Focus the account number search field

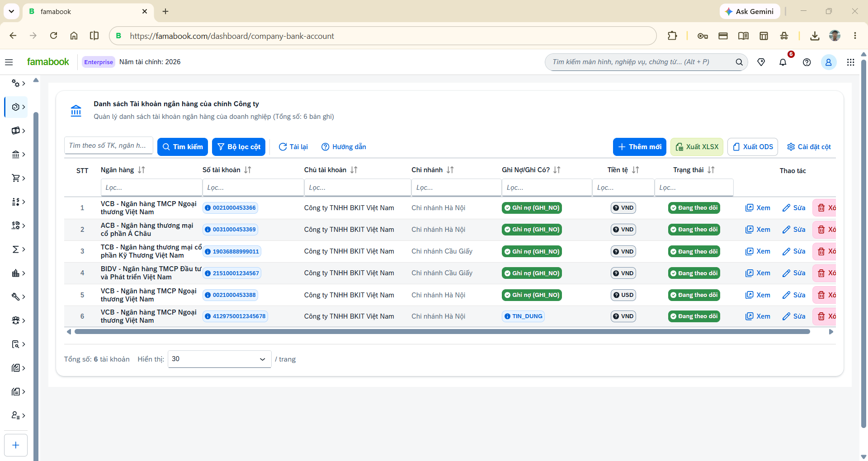[x=108, y=146]
